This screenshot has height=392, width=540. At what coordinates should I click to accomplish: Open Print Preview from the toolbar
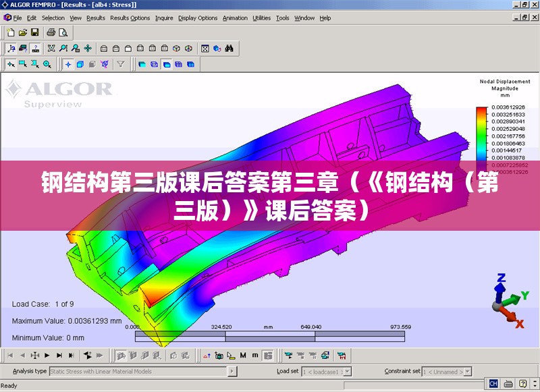pos(63,32)
